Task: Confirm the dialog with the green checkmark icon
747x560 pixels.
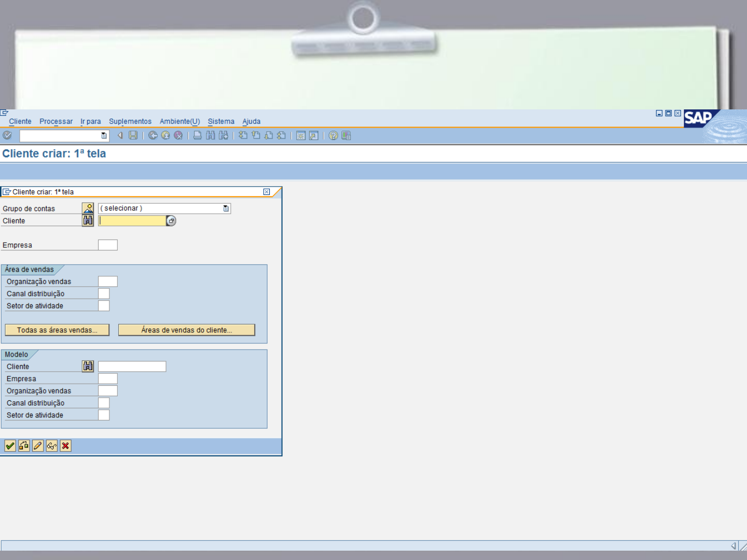Action: point(10,445)
